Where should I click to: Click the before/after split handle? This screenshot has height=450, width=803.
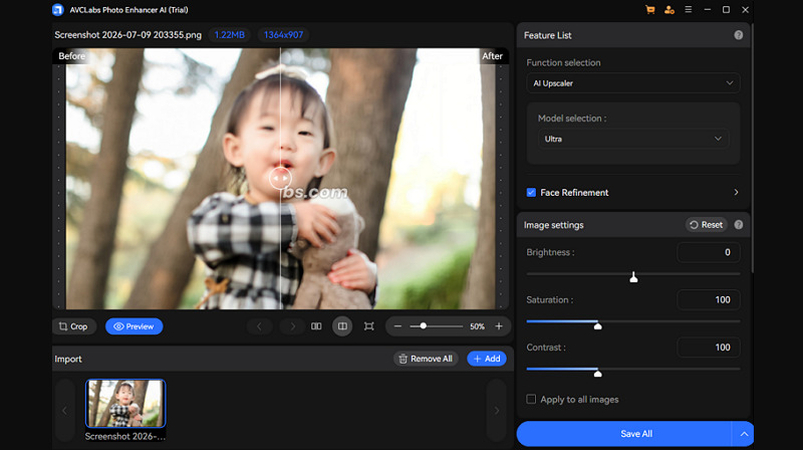click(280, 178)
